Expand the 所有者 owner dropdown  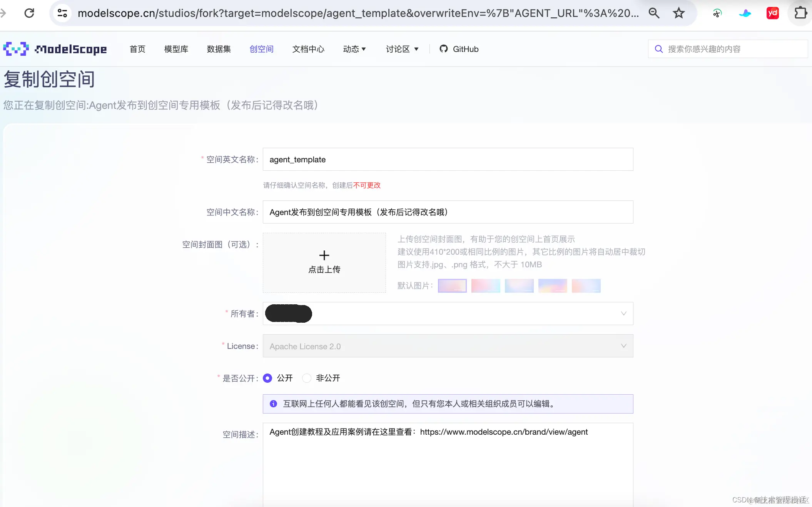coord(623,314)
